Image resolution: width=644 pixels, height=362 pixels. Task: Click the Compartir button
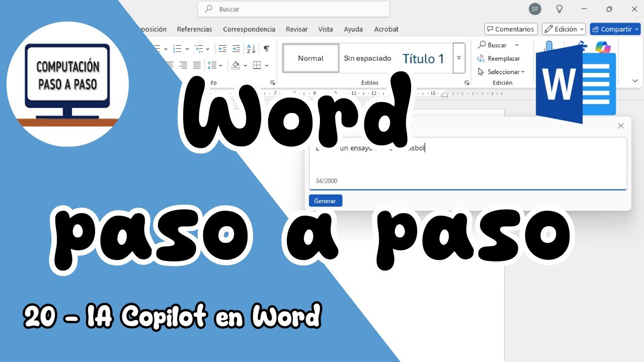click(615, 29)
